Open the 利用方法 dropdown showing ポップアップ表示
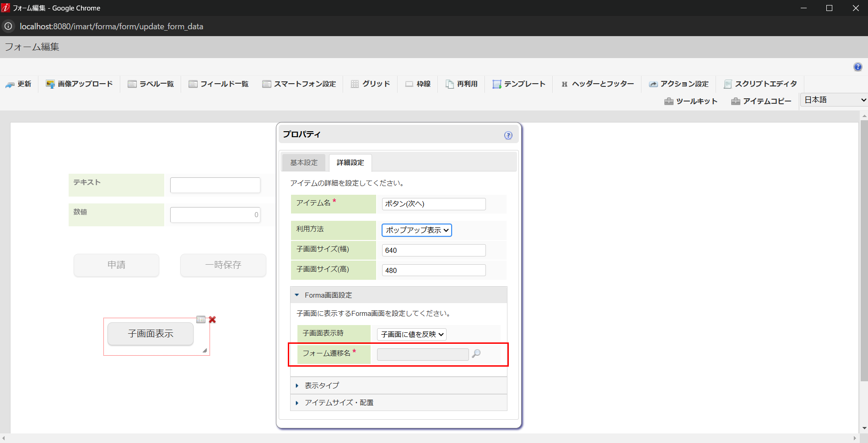 (416, 230)
